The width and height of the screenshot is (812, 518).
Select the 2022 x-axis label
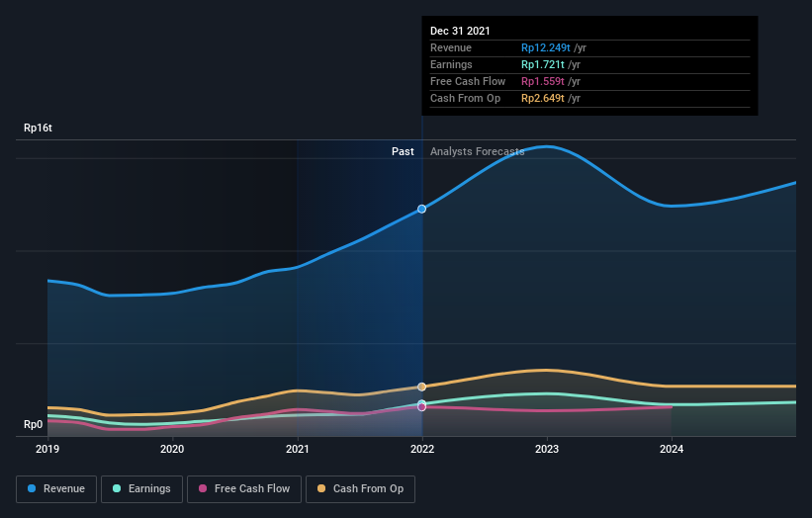pyautogui.click(x=422, y=449)
